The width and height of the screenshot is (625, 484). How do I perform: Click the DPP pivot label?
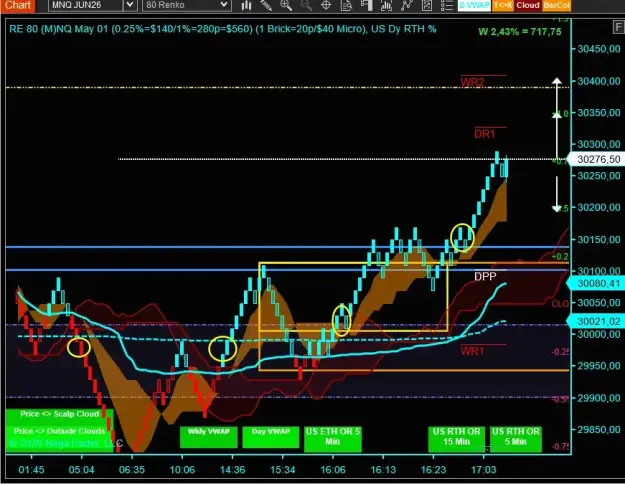pyautogui.click(x=485, y=277)
